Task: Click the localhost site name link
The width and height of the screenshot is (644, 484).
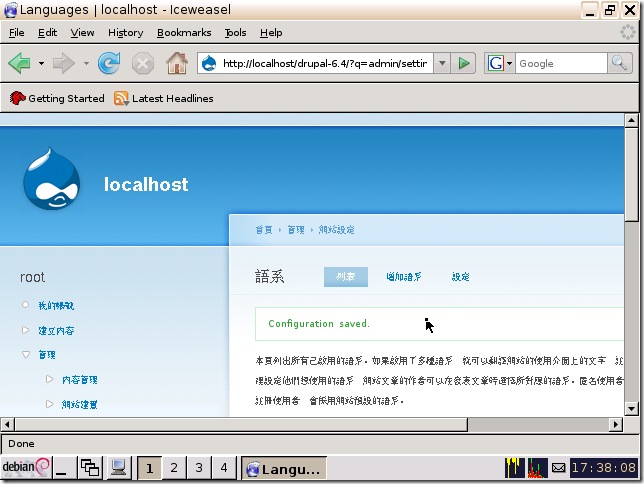Action: (x=146, y=184)
